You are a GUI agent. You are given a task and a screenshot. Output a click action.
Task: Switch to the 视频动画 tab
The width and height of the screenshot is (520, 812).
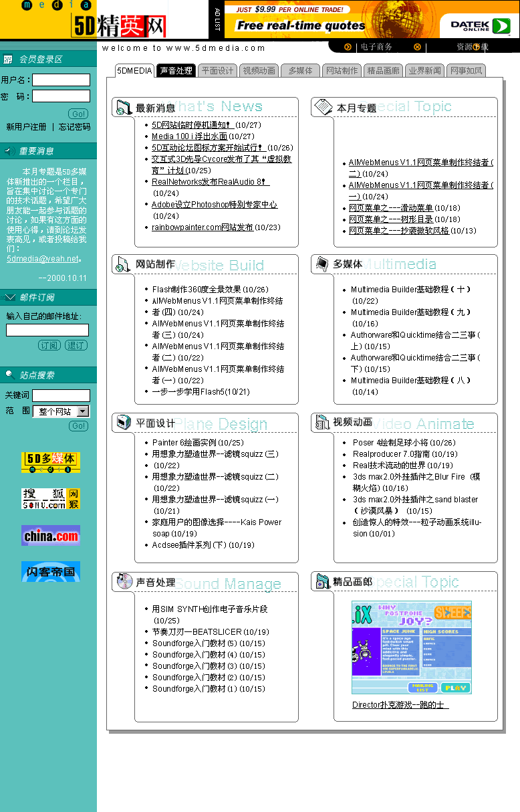[x=259, y=71]
